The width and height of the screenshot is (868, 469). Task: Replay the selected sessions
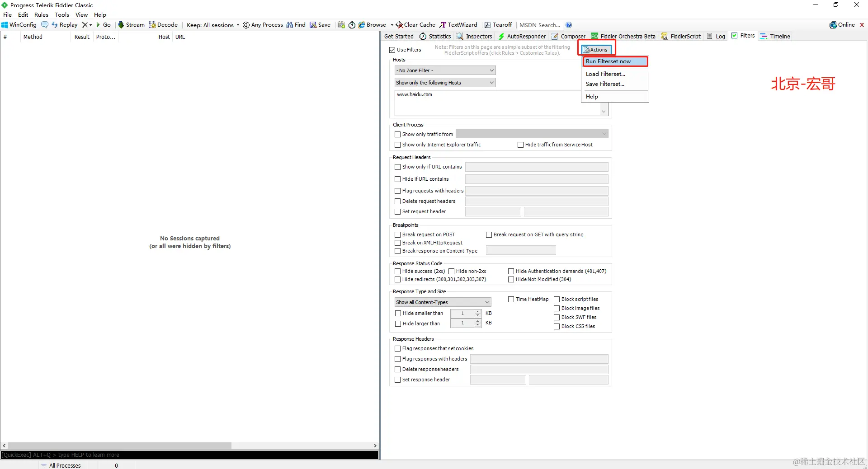coord(64,25)
